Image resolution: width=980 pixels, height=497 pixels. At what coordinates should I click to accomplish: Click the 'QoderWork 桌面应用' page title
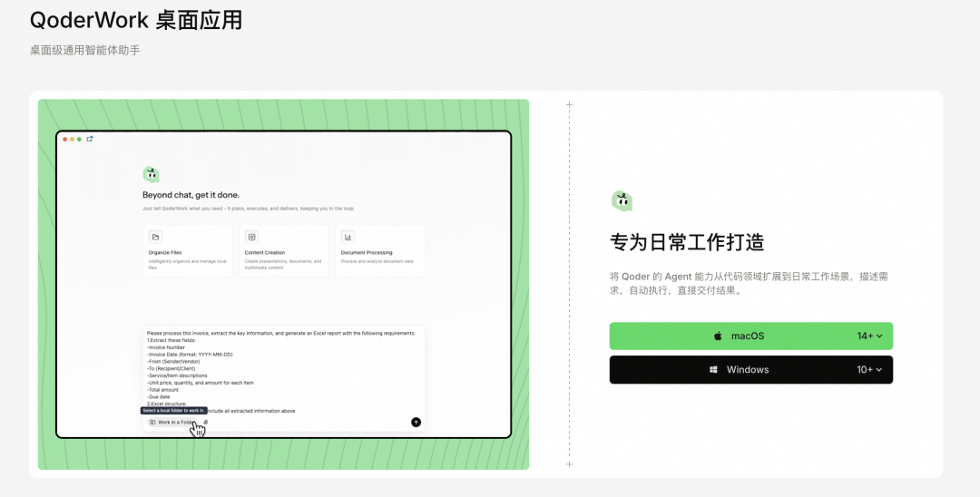[x=135, y=21]
